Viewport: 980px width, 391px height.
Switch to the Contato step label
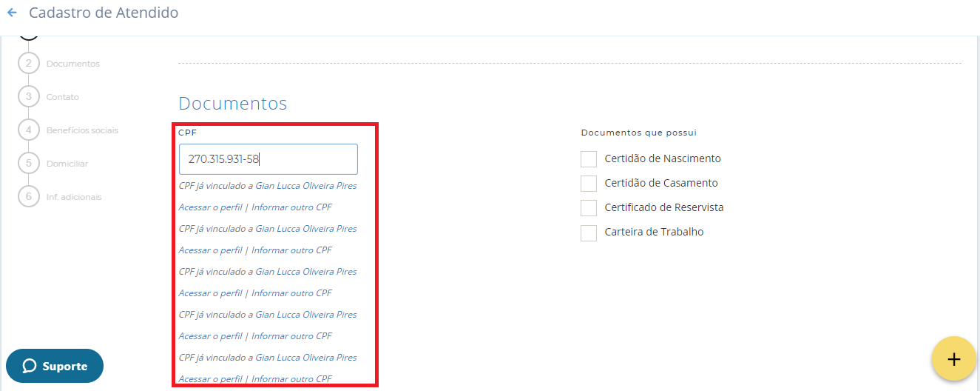(x=62, y=97)
